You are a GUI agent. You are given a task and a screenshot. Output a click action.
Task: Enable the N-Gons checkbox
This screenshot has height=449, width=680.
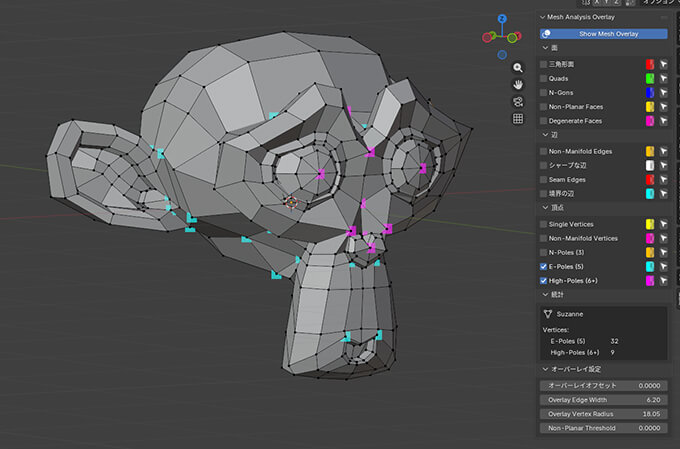tap(544, 92)
